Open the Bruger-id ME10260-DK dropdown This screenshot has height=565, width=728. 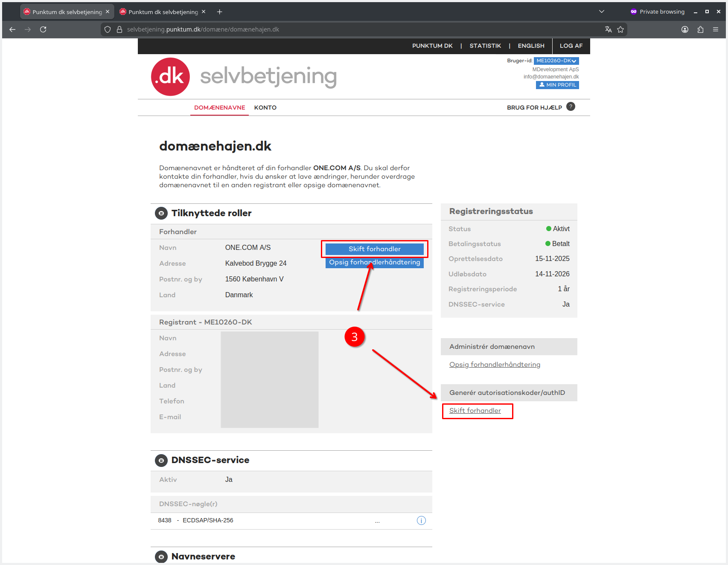pos(556,61)
